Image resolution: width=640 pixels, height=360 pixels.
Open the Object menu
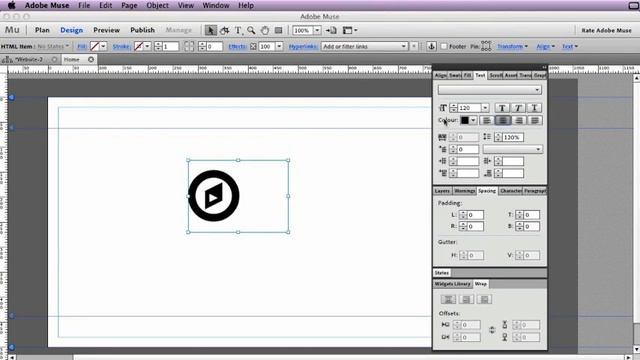(x=158, y=5)
